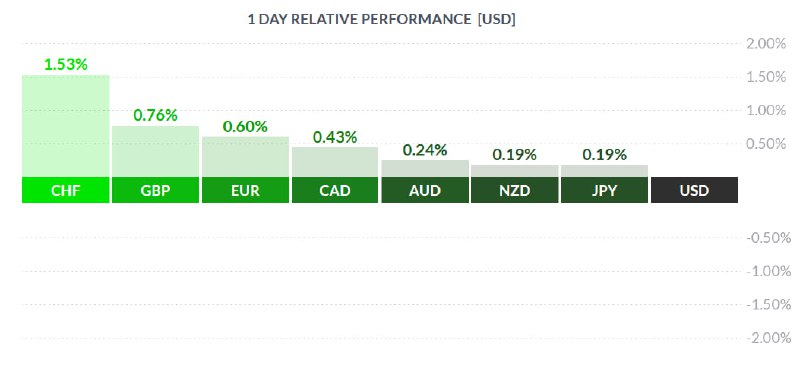The image size is (800, 365).
Task: Click the 0.76% value above GBP
Action: point(156,115)
